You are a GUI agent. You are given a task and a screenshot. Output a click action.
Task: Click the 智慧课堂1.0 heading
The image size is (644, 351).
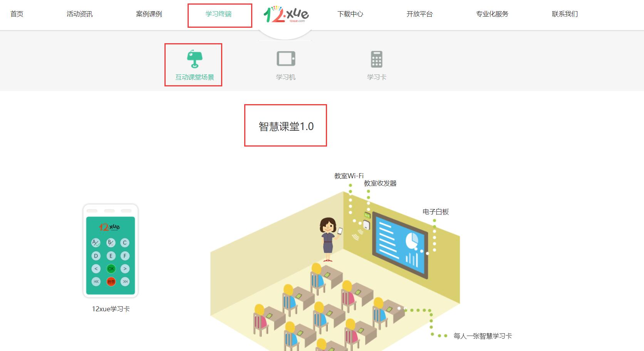click(286, 126)
